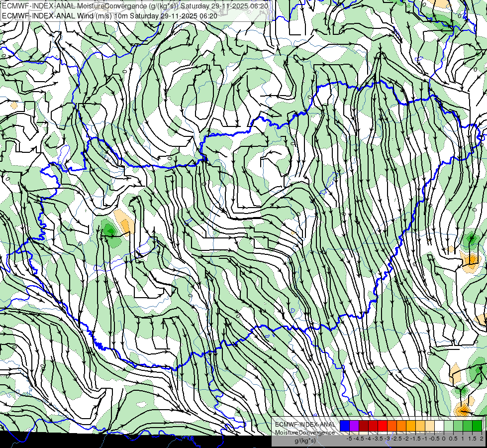
Task: Click the '-3.5' scale value
Action: coord(378,439)
